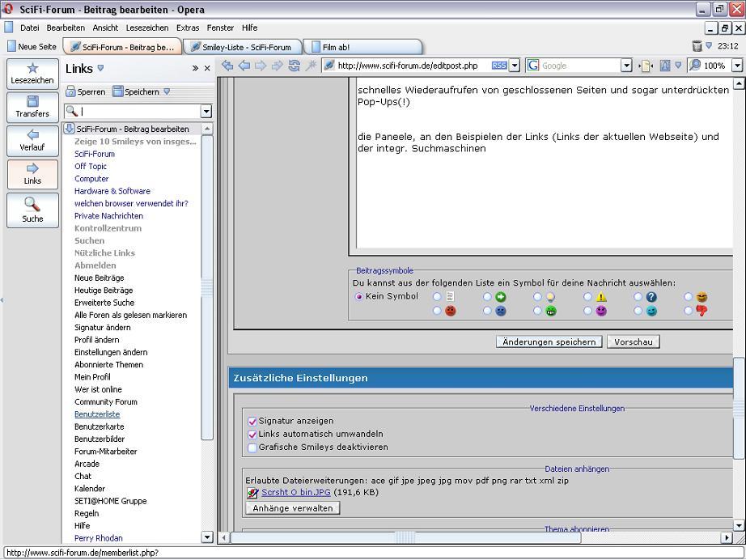
Task: Open the Verlauf history panel
Action: coord(32,140)
